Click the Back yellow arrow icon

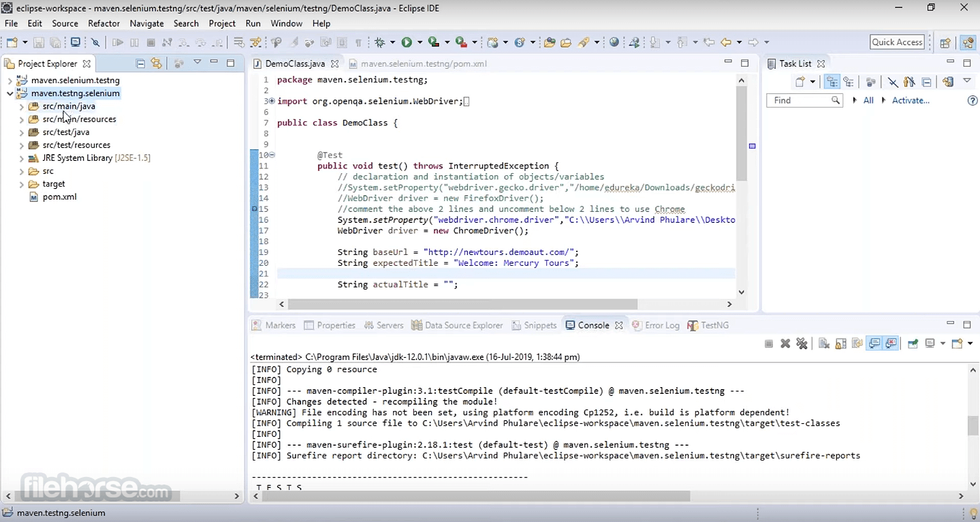click(726, 42)
